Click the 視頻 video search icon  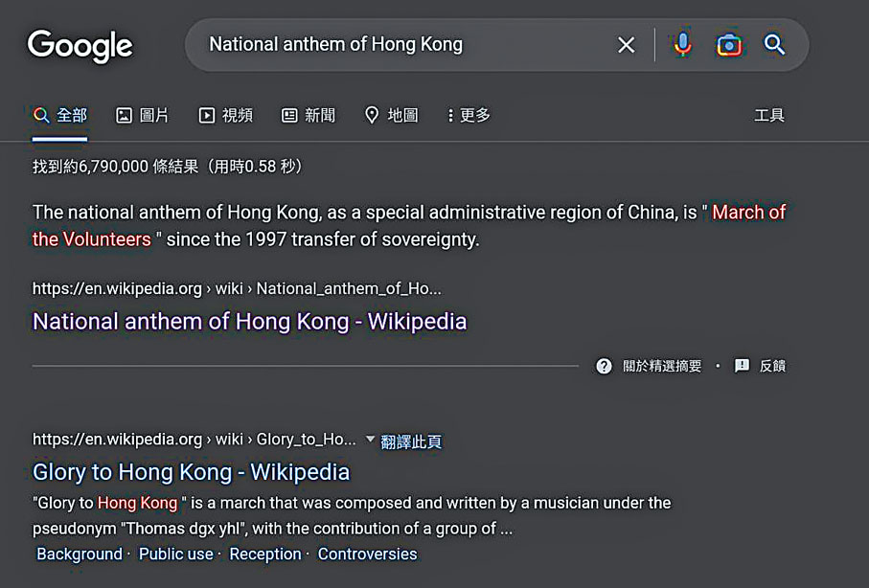click(205, 115)
